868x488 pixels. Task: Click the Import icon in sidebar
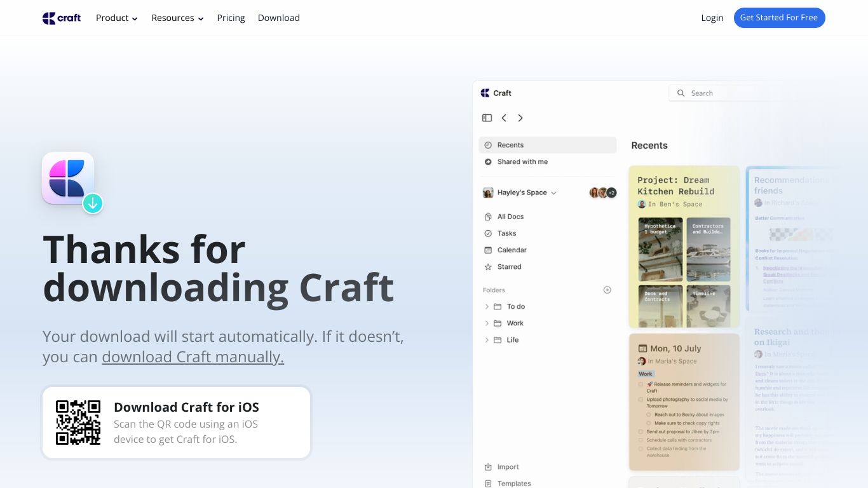(488, 467)
